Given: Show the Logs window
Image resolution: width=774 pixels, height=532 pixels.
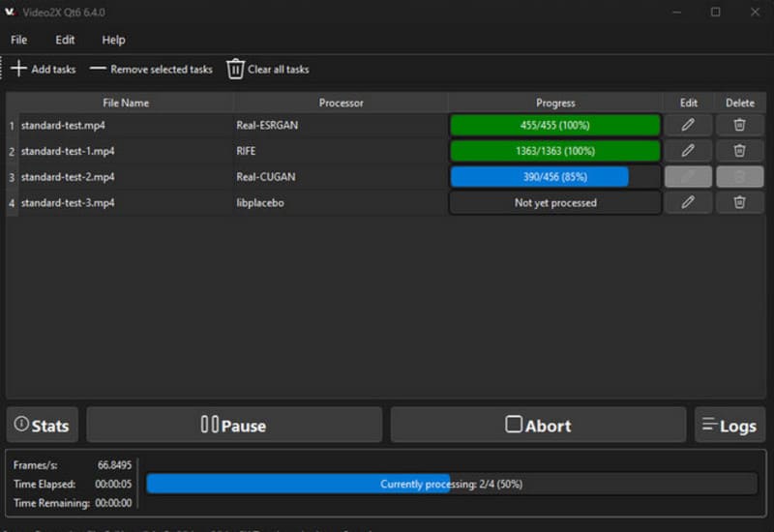Looking at the screenshot, I should click(729, 426).
